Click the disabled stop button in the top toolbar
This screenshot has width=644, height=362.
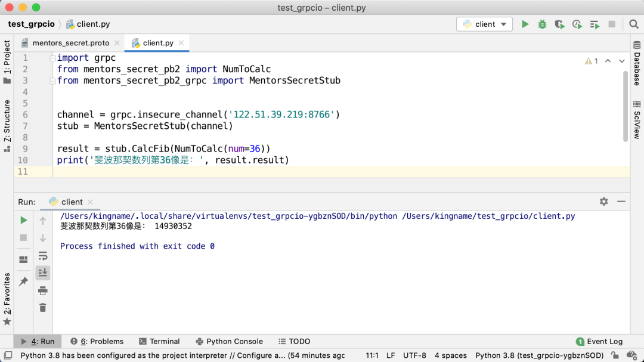pos(612,24)
